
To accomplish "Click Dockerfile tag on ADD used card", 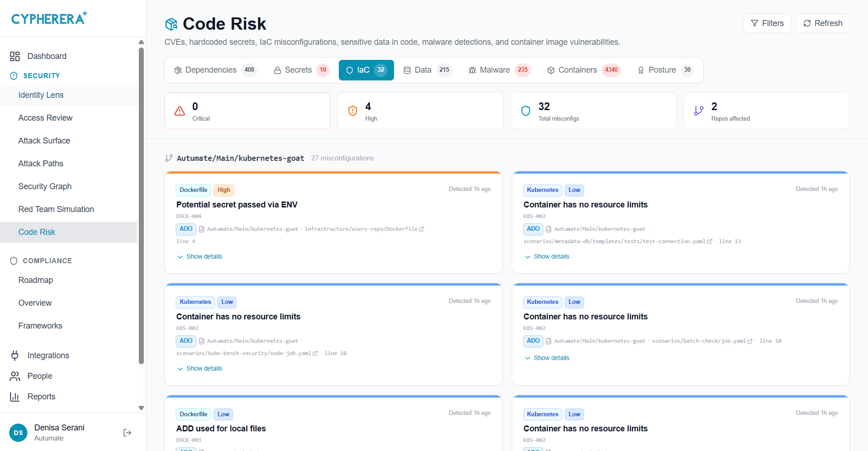I will tap(194, 414).
